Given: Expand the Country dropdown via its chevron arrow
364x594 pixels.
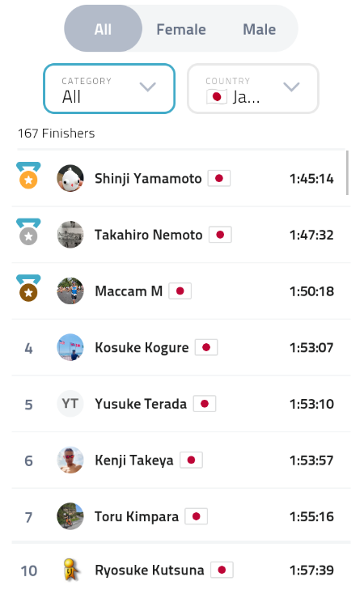Looking at the screenshot, I should tap(291, 87).
